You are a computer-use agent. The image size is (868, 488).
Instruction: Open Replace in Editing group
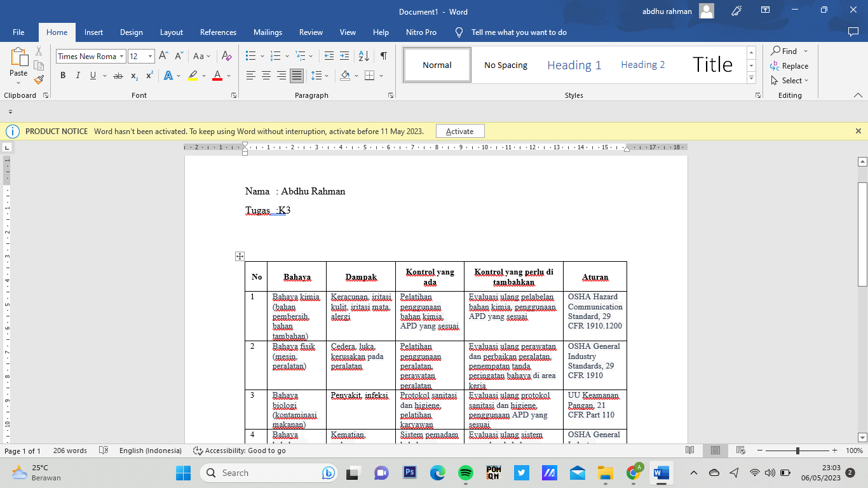[789, 65]
